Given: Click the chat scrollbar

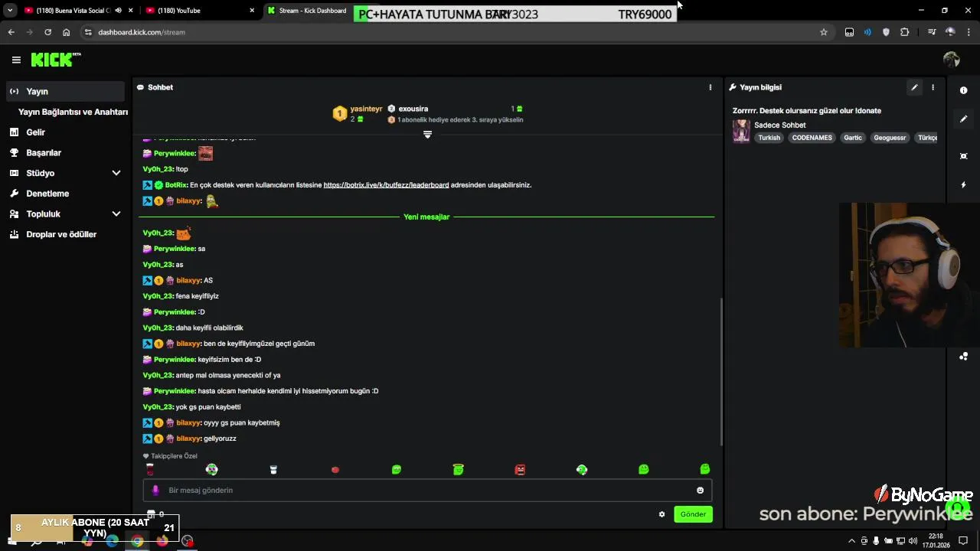Looking at the screenshot, I should coord(721,371).
